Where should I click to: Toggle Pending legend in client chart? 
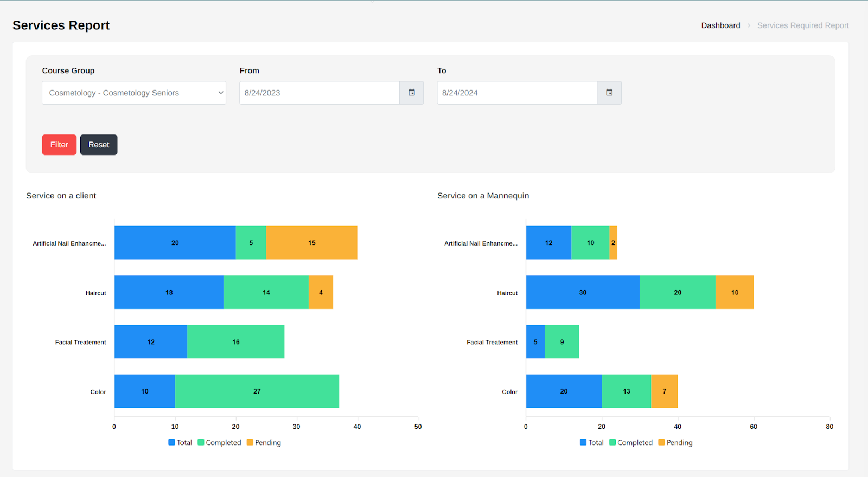coord(264,442)
